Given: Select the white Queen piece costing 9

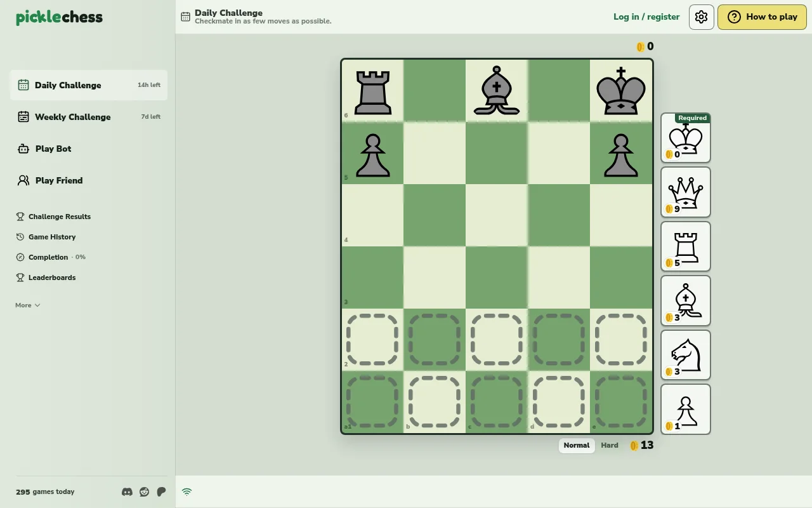Looking at the screenshot, I should pos(686,192).
